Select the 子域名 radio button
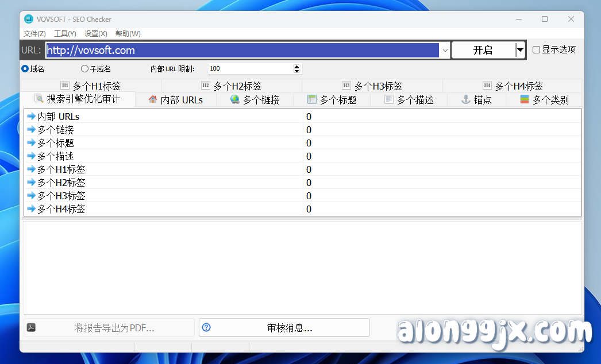 [x=84, y=69]
